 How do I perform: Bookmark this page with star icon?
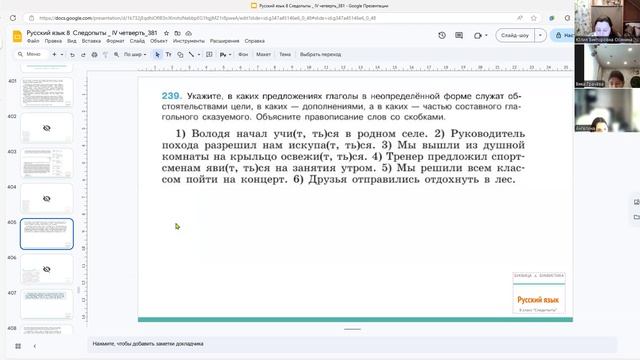click(533, 18)
